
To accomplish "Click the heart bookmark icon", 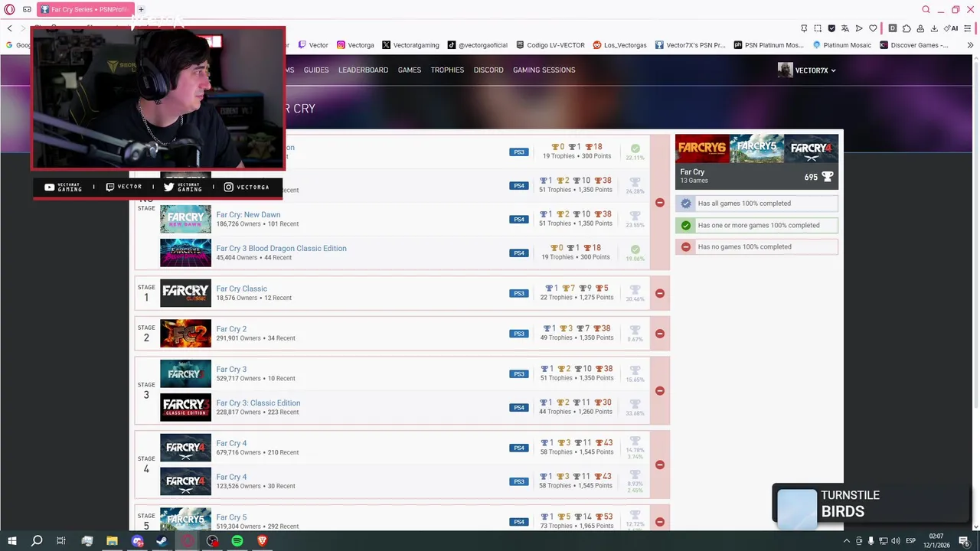I will pos(873,28).
